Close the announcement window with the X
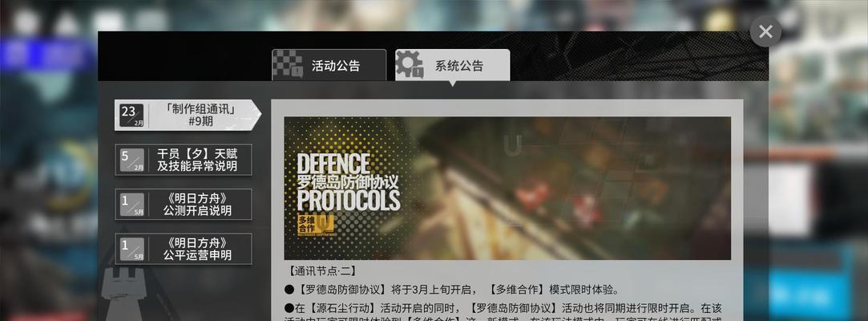 (765, 31)
